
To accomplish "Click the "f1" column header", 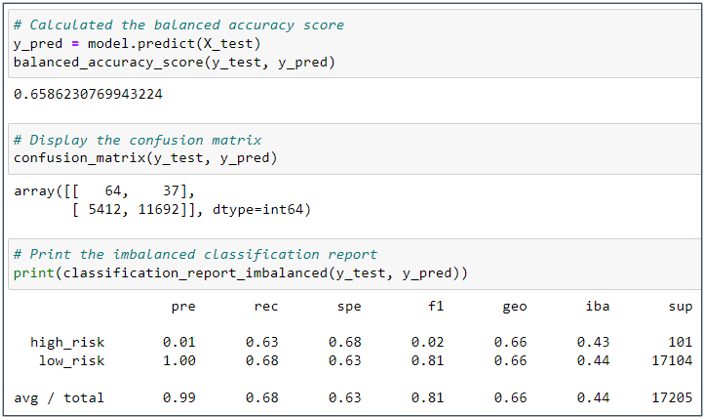I will click(436, 306).
